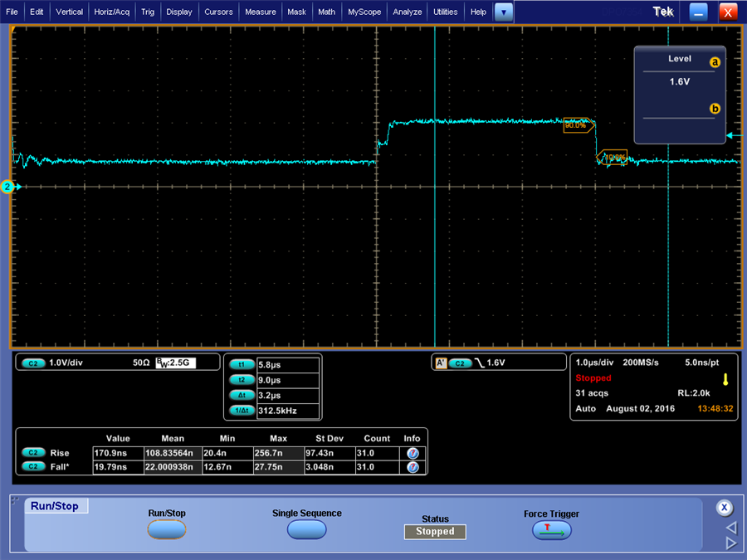Expand the menu bar dropdown arrow

point(504,12)
